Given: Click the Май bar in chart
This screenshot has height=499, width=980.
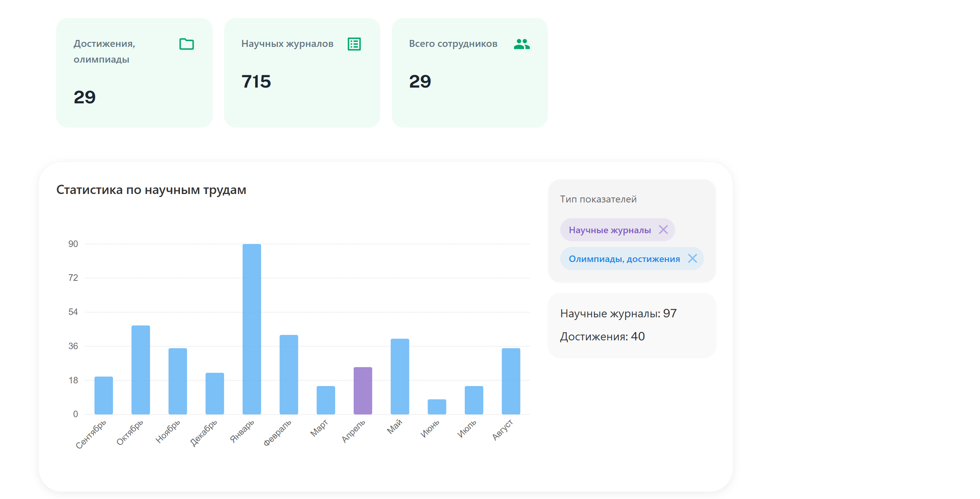Looking at the screenshot, I should 400,376.
